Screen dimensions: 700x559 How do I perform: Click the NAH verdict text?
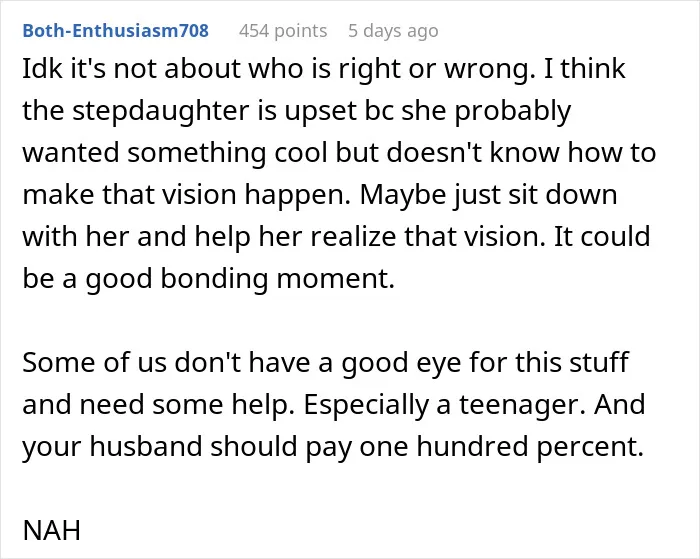point(51,530)
